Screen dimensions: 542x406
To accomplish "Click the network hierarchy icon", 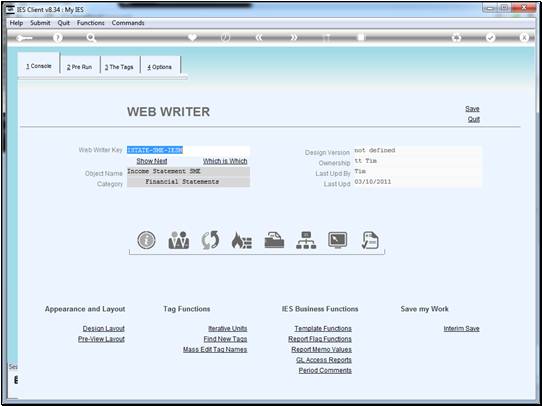I will [306, 240].
